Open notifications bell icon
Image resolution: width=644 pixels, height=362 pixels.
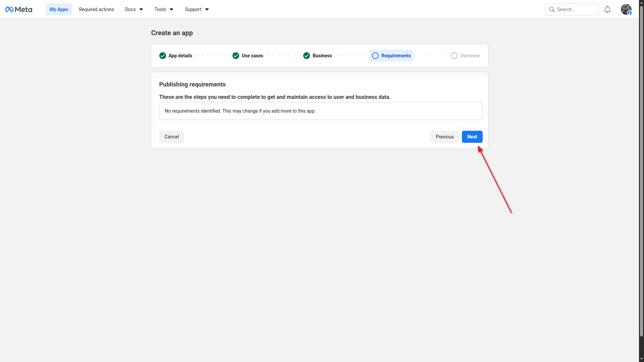coord(607,9)
